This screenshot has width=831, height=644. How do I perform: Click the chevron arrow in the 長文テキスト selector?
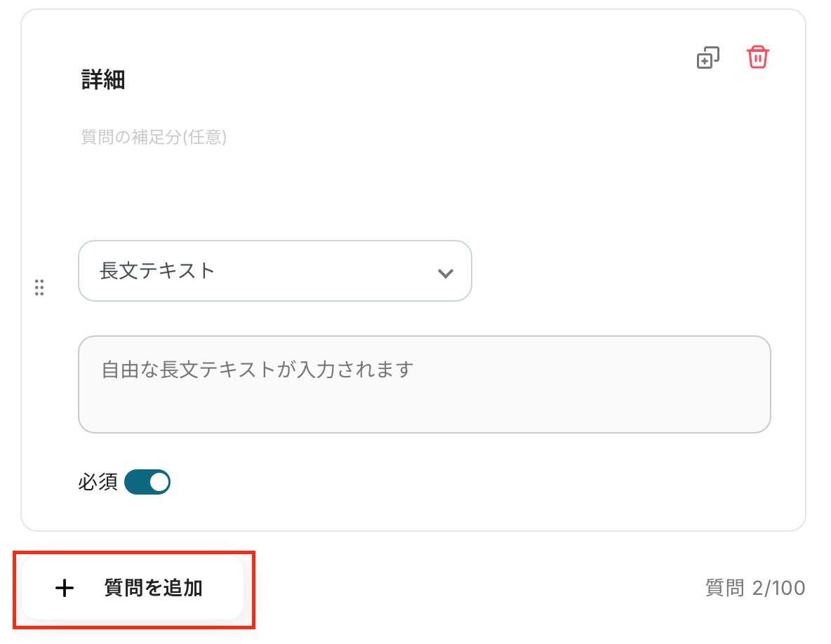tap(445, 273)
